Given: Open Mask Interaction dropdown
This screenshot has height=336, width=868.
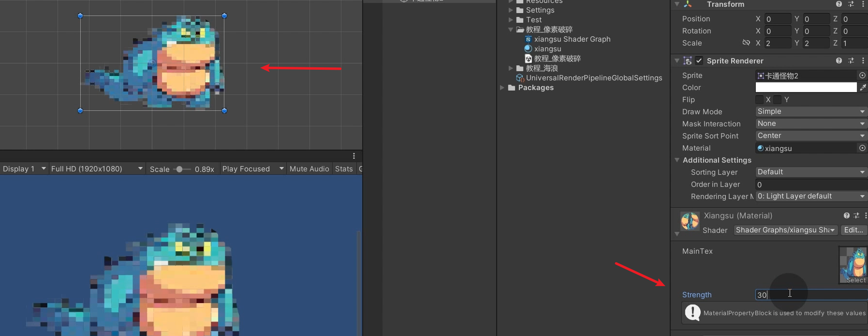Looking at the screenshot, I should (x=811, y=123).
